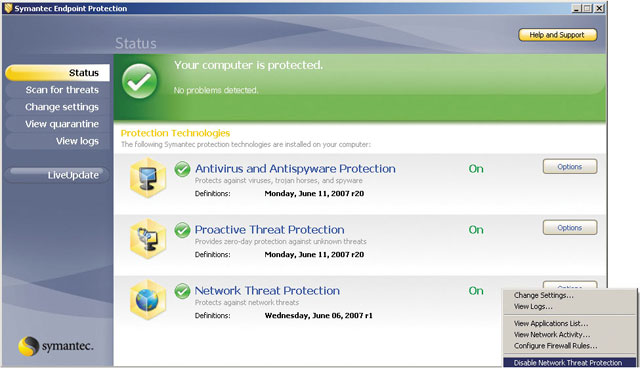Click the Protection Technologies heading
The image size is (640, 368).
(x=176, y=133)
